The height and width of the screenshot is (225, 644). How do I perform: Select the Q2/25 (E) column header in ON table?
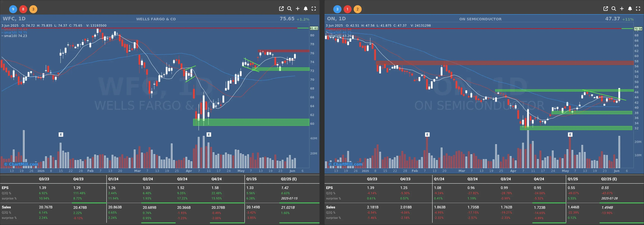pos(609,179)
